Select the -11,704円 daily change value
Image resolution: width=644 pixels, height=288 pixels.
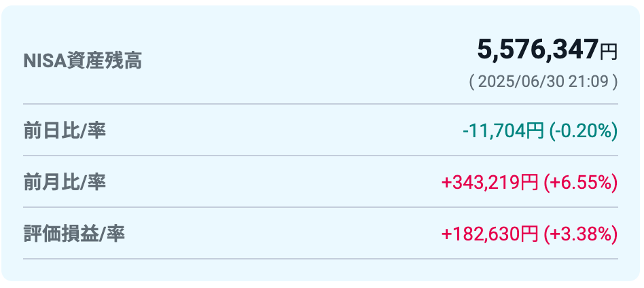[503, 131]
